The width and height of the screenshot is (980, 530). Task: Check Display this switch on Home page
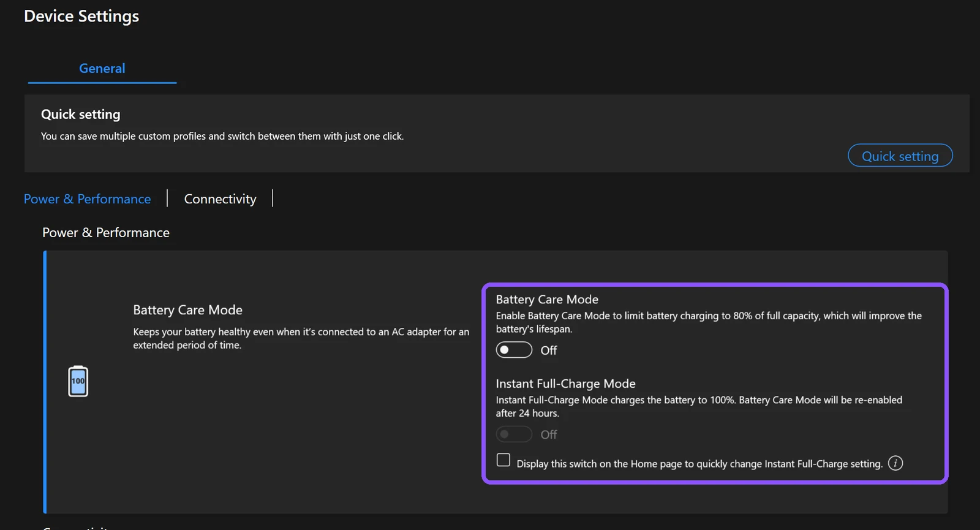click(503, 460)
